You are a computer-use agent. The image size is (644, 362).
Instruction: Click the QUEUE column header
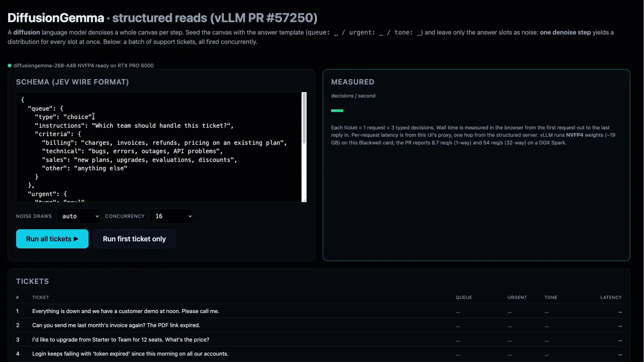point(464,298)
